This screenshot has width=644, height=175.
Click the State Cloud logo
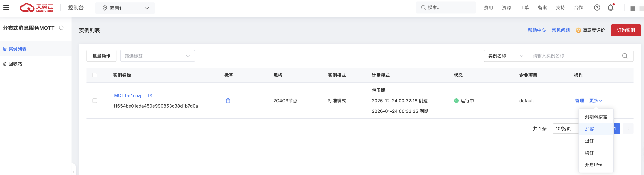[37, 8]
